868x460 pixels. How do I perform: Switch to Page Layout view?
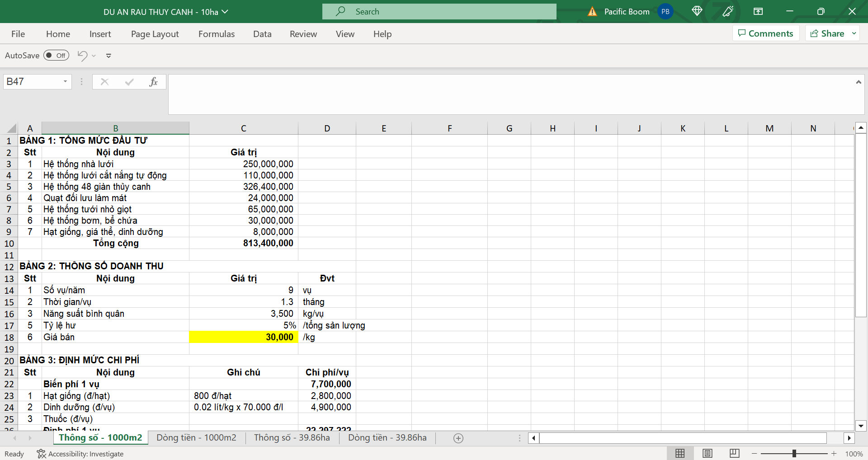click(707, 453)
